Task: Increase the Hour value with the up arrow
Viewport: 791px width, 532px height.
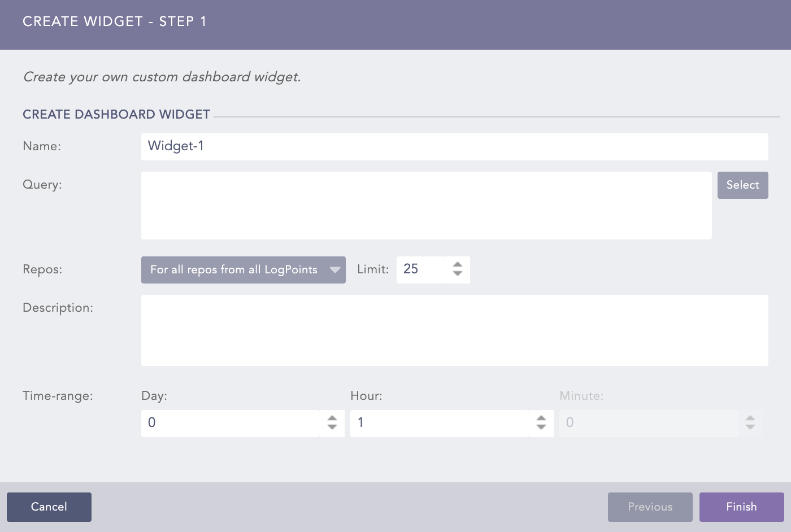Action: pyautogui.click(x=541, y=419)
